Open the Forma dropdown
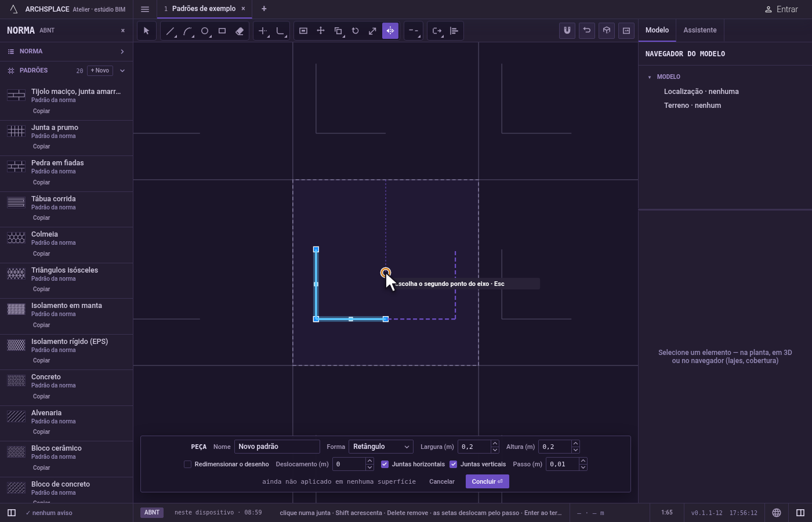The image size is (812, 522). tap(381, 447)
